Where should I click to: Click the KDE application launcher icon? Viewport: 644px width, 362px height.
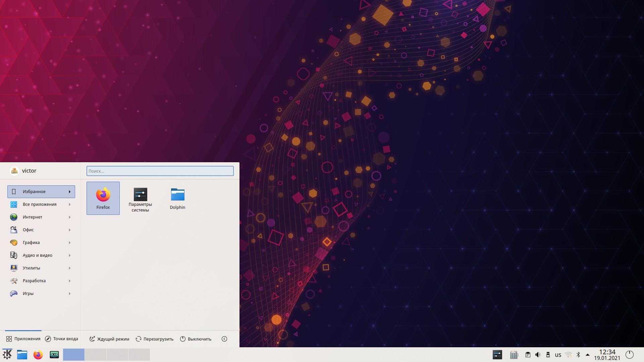[7, 354]
